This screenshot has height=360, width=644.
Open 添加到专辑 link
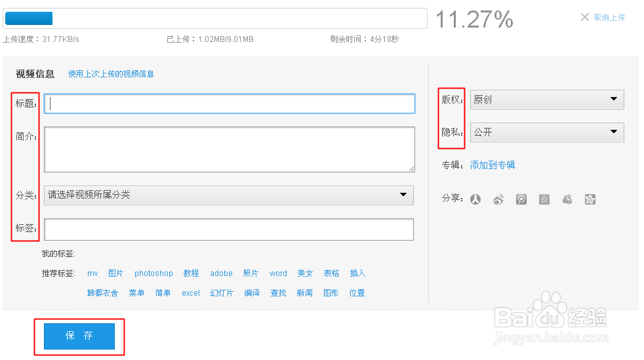point(493,165)
